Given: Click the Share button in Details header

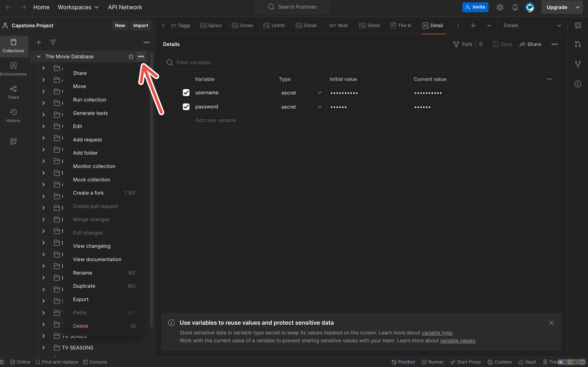Looking at the screenshot, I should coord(530,44).
